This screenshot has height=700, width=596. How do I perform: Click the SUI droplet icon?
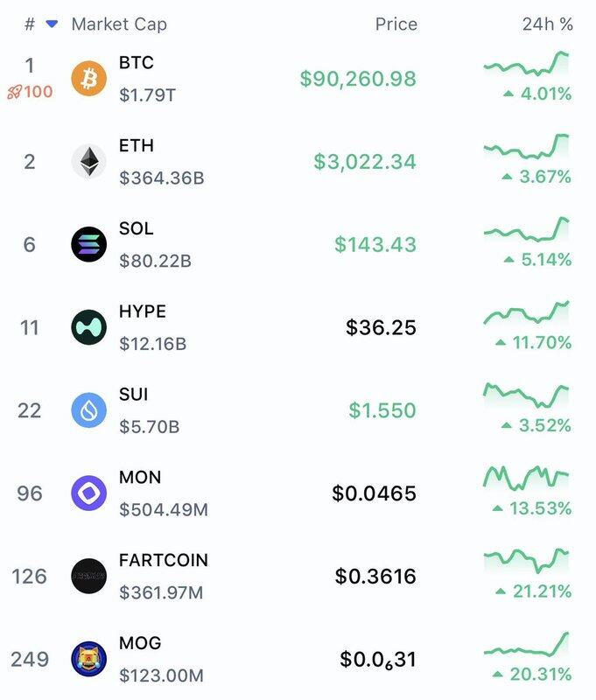point(88,410)
